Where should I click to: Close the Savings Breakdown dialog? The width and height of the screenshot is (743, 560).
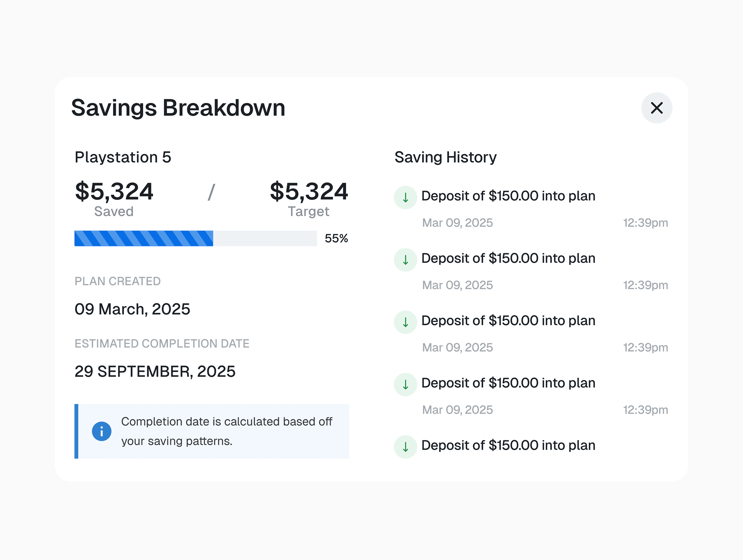656,108
